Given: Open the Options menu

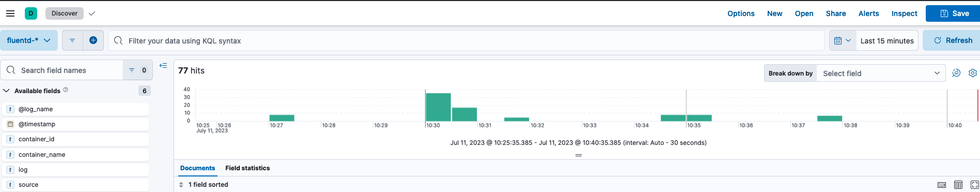Looking at the screenshot, I should pyautogui.click(x=741, y=13).
